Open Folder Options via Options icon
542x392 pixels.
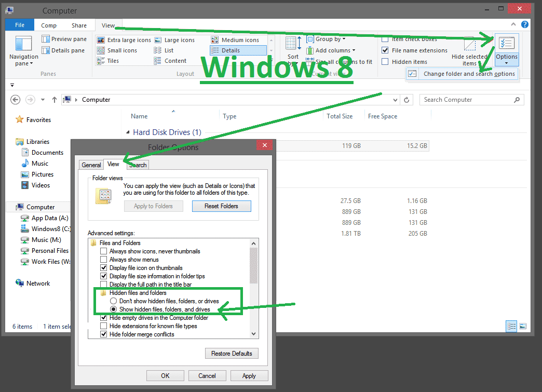pos(507,43)
